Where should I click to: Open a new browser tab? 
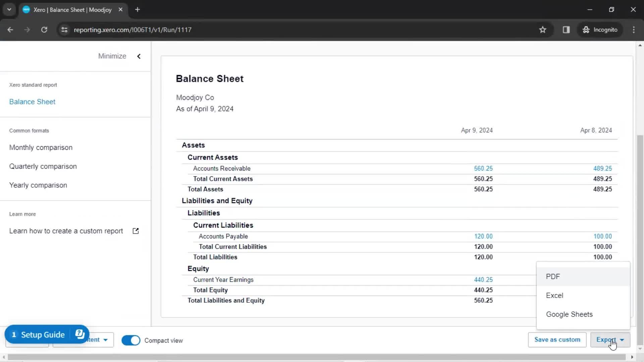(x=138, y=10)
